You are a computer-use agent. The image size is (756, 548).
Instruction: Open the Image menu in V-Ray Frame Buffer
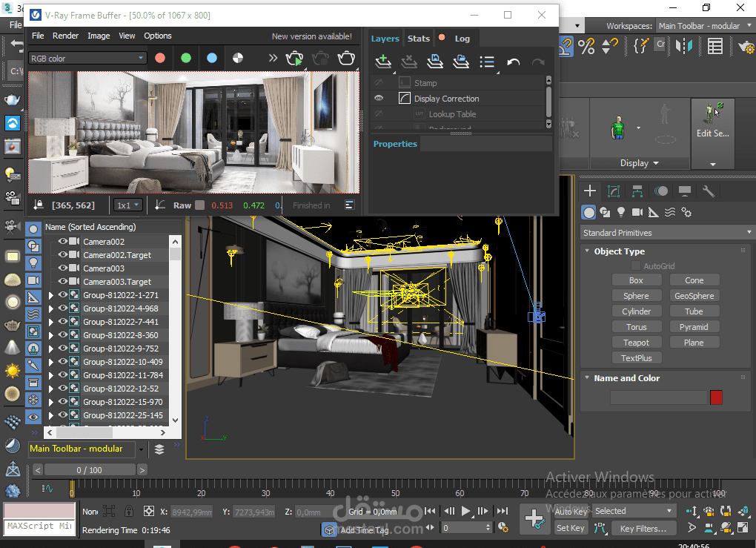99,36
